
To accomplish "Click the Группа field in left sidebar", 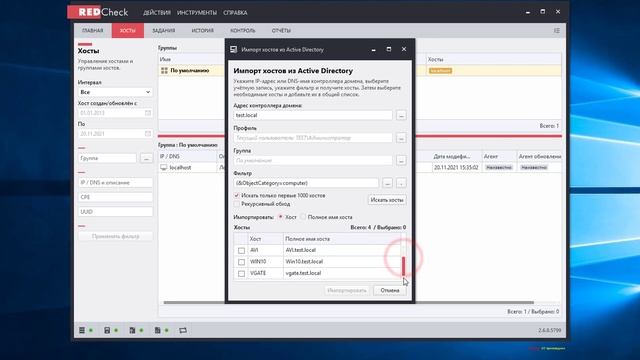I will [x=107, y=158].
